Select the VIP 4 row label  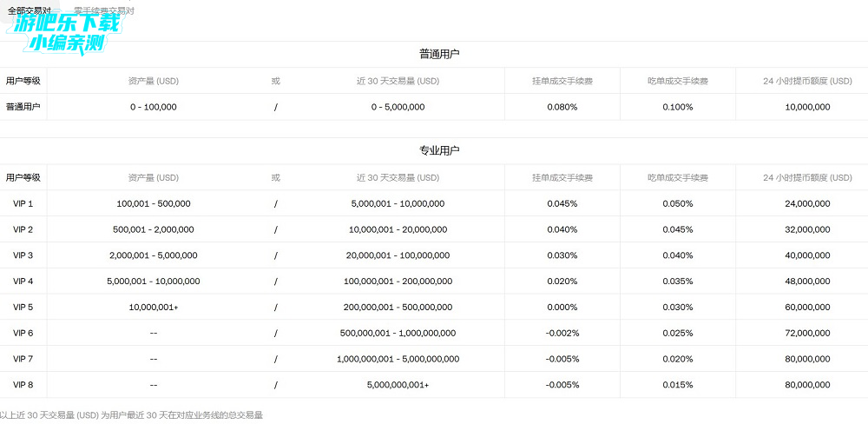pos(23,282)
